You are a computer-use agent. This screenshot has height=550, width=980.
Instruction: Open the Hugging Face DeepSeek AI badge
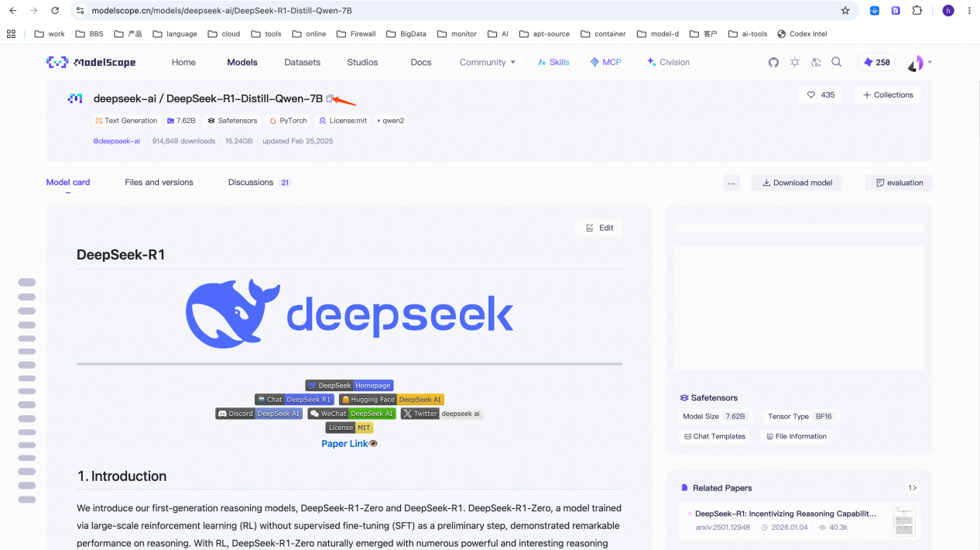391,400
